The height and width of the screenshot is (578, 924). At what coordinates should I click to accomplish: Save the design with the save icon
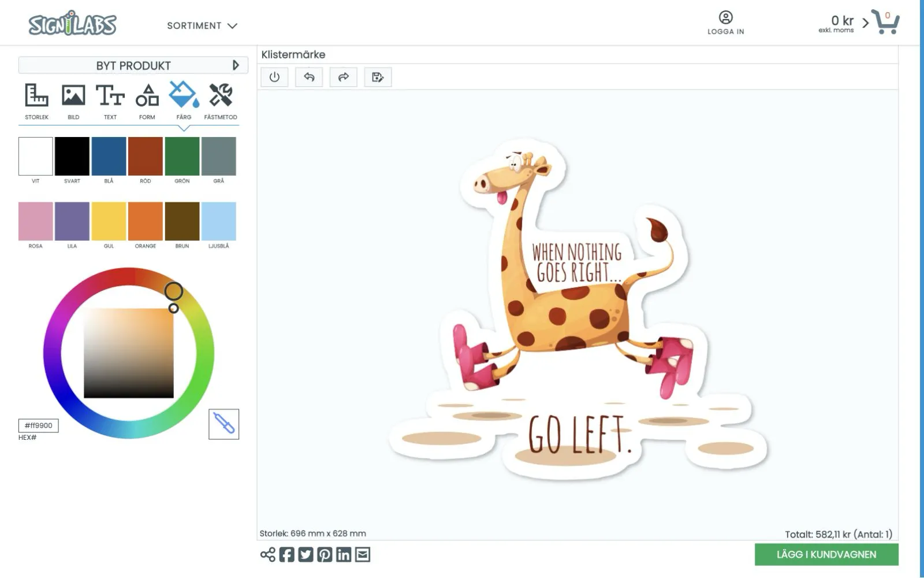[378, 77]
